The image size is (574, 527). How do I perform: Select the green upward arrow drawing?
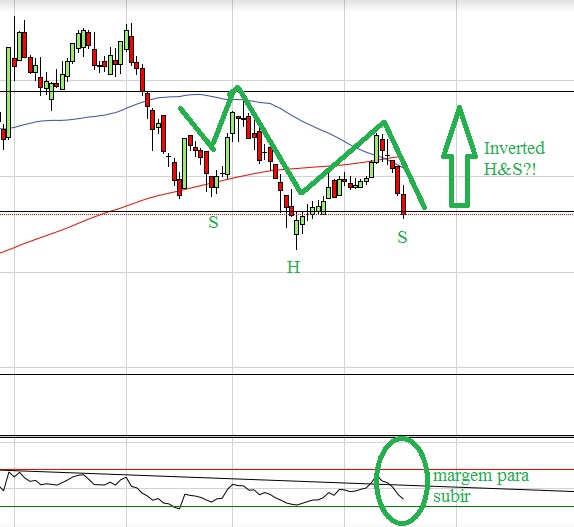coord(459,157)
